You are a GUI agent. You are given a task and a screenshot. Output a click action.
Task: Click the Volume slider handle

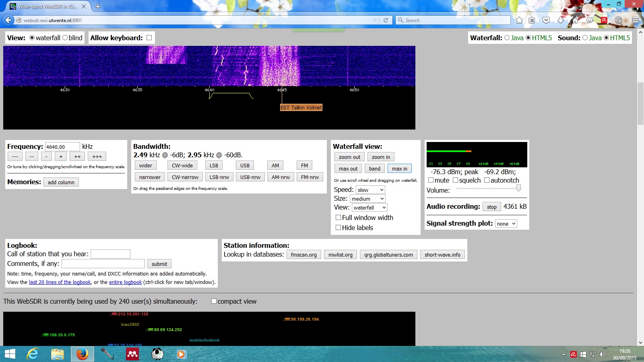(518, 188)
